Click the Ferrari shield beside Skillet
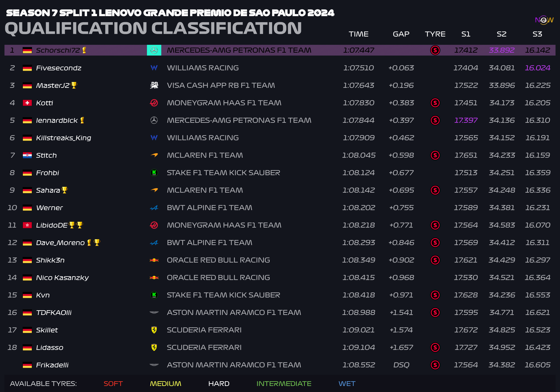Screen dimensions: 560x392 coord(154,330)
